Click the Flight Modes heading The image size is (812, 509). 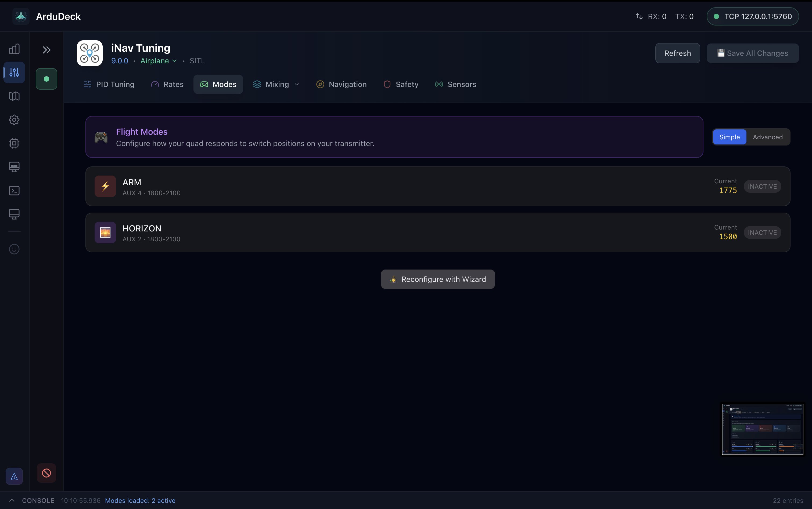point(142,132)
